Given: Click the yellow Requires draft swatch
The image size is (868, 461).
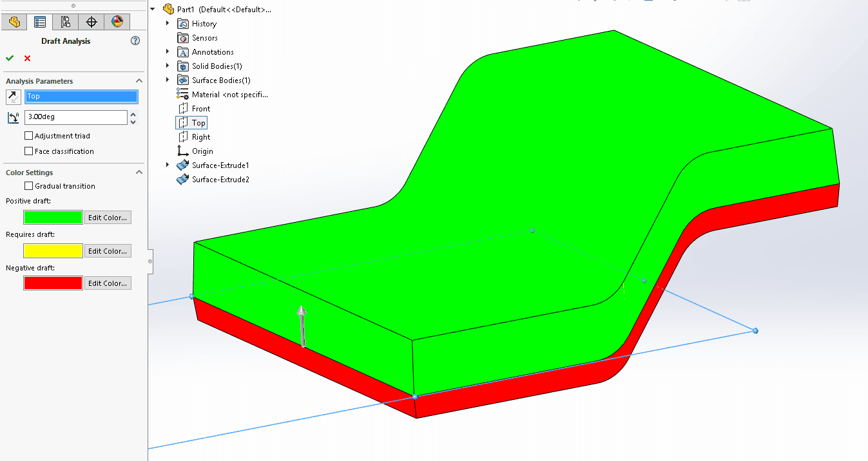Looking at the screenshot, I should [x=53, y=251].
